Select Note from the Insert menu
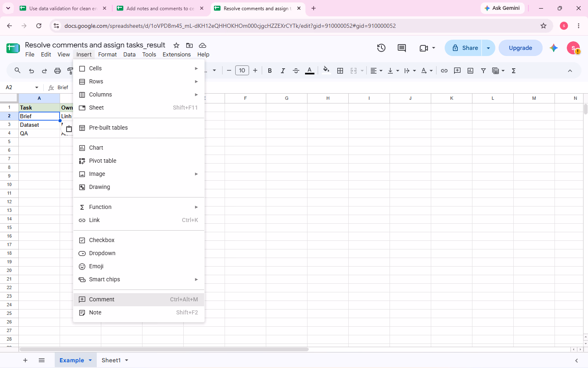 (x=139, y=312)
